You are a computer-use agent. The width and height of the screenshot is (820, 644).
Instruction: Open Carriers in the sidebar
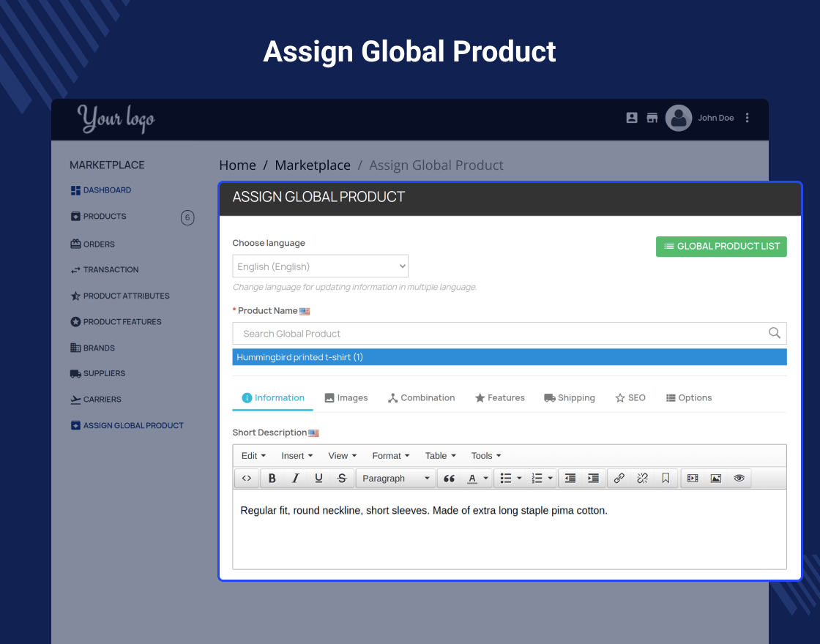point(96,400)
